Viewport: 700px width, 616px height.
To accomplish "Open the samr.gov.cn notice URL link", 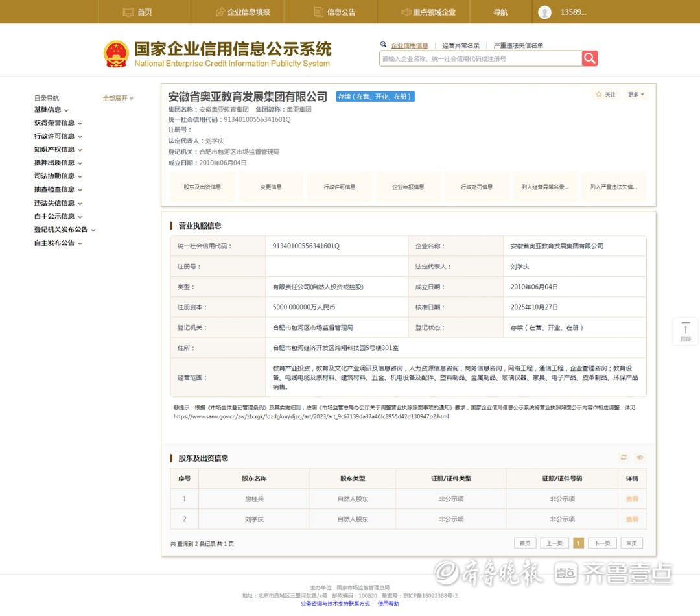I will click(x=311, y=416).
